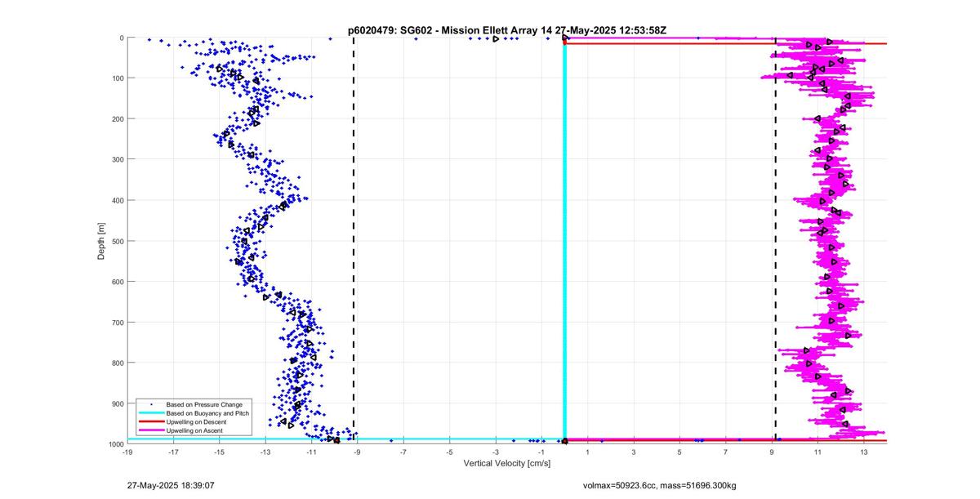The width and height of the screenshot is (980, 499).
Task: Click the 'volmax=50923.6cc, mass=51696.300kg' footer text
Action: tap(659, 484)
